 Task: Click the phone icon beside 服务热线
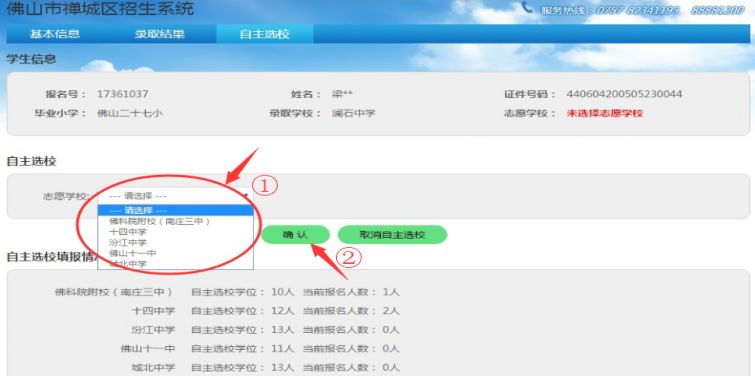pos(528,8)
